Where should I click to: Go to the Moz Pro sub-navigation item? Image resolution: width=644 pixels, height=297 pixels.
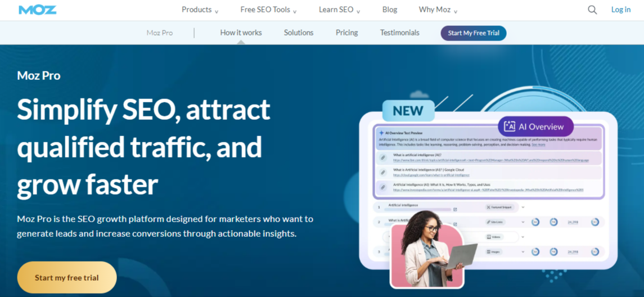160,33
